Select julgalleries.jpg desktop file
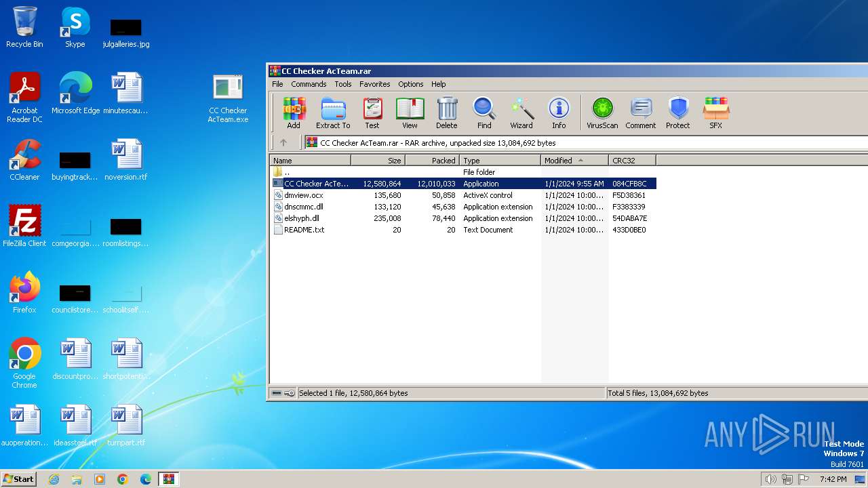This screenshot has height=488, width=868. [126, 32]
